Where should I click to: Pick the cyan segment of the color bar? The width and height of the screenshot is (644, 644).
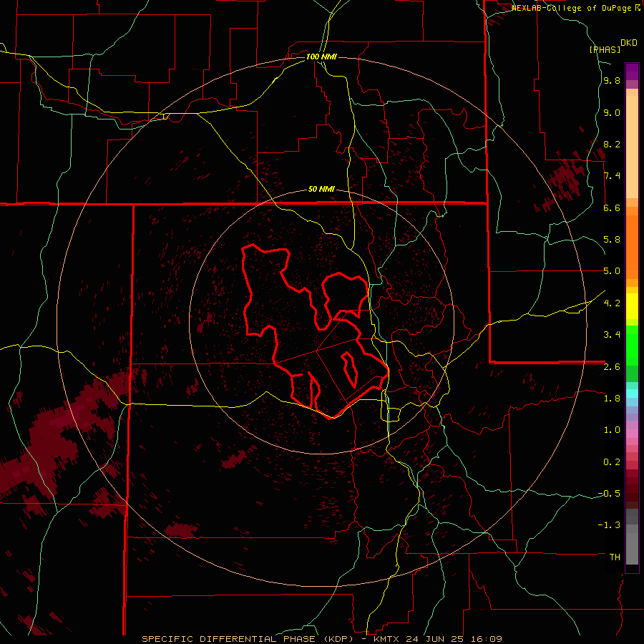pos(632,394)
